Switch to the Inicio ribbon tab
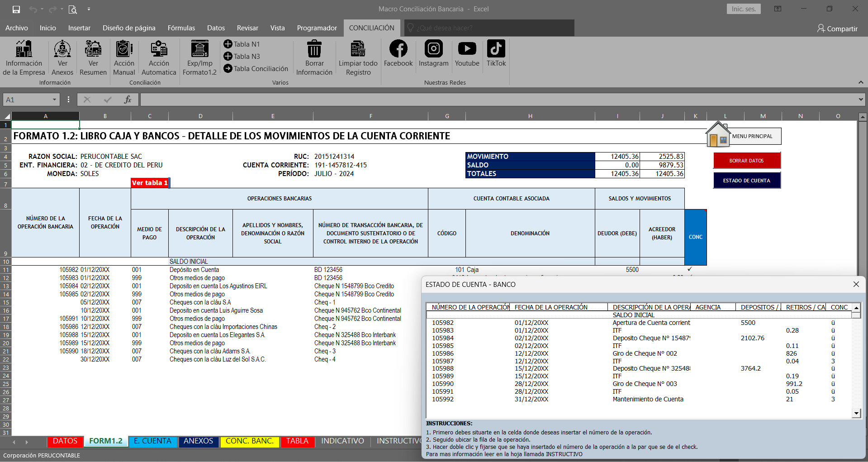Image resolution: width=868 pixels, height=462 pixels. 48,28
